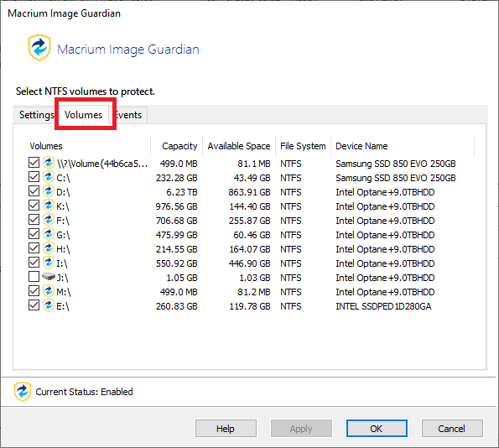Switch to the Settings tab
The width and height of the screenshot is (499, 448).
(x=36, y=115)
